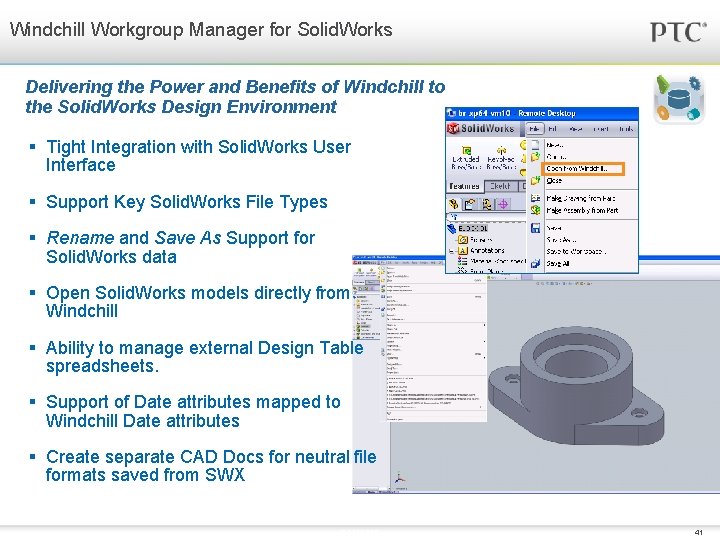
Task: Click the filter funnel icon above the tree
Action: (454, 216)
